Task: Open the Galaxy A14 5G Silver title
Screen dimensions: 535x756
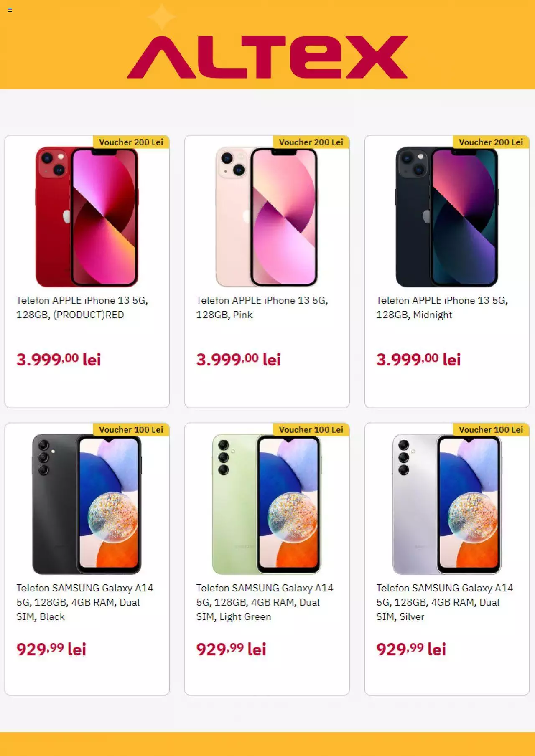Action: click(x=445, y=602)
